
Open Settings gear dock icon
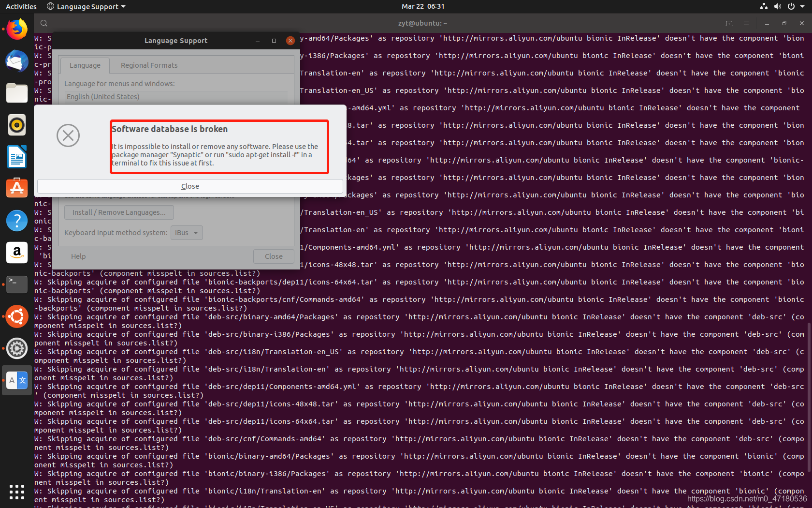click(x=17, y=348)
